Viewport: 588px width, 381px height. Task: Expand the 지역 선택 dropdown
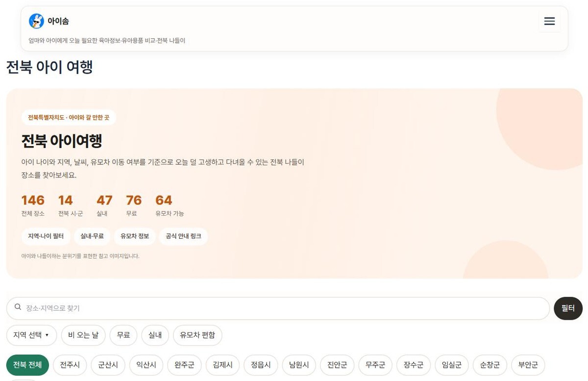(x=31, y=335)
